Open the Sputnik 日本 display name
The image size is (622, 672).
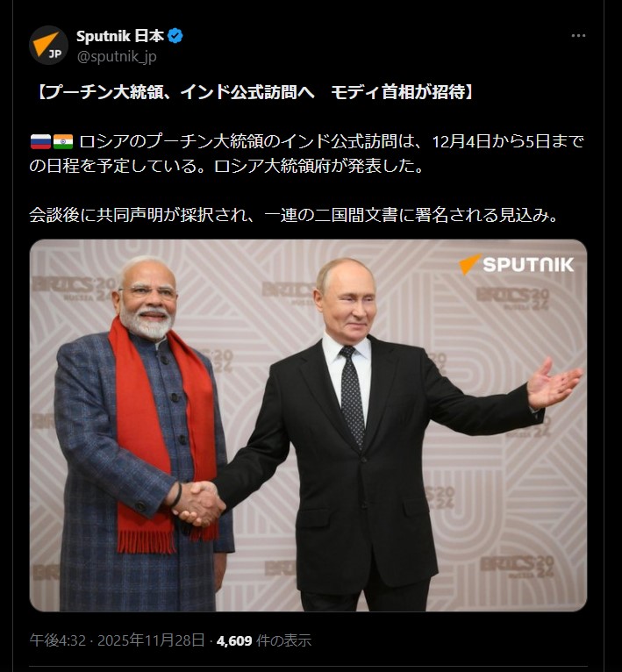[x=120, y=37]
